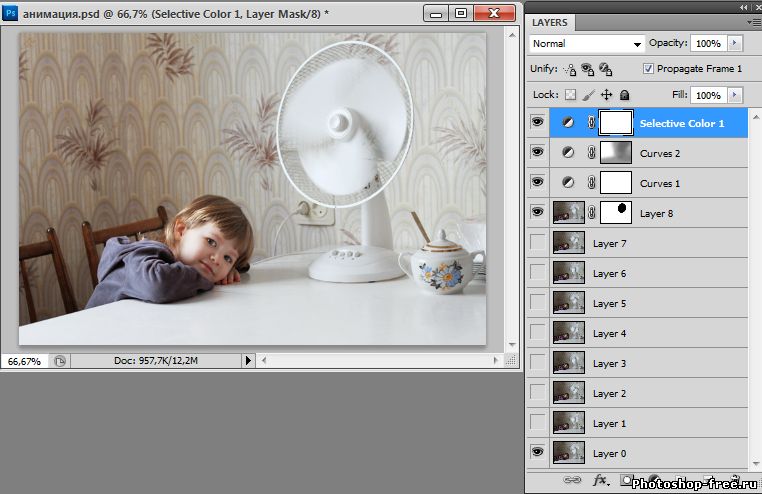Hide the Curves 2 layer
This screenshot has width=762, height=494.
tap(539, 153)
